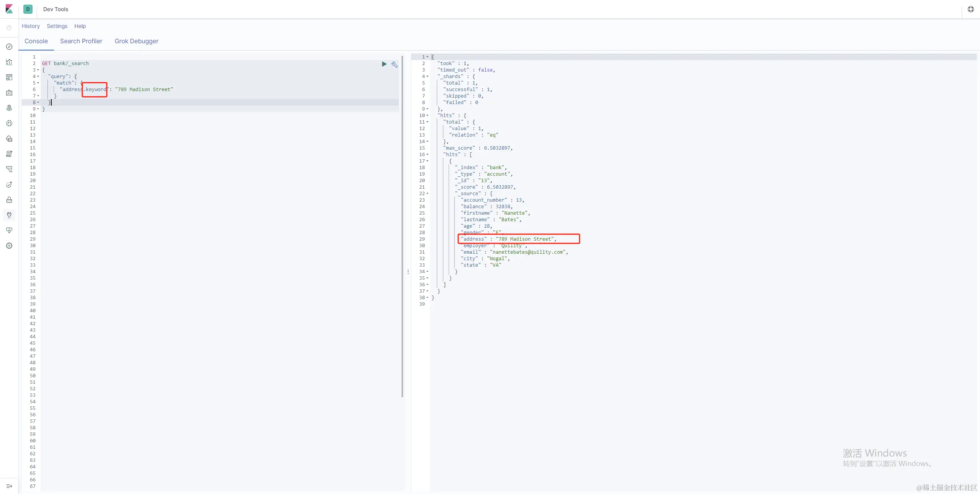Open Management from the gear sidebar icon
The width and height of the screenshot is (980, 494).
click(9, 246)
